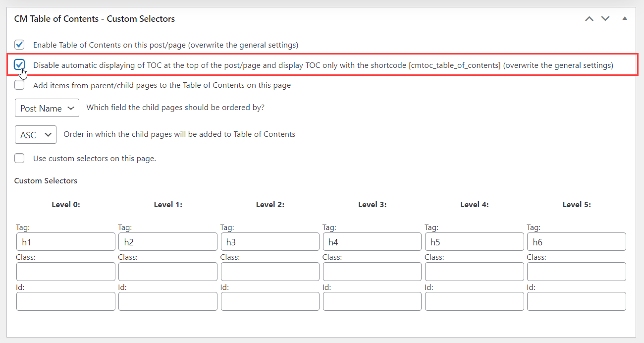
Task: Check Use custom selectors on this page
Action: 19,159
